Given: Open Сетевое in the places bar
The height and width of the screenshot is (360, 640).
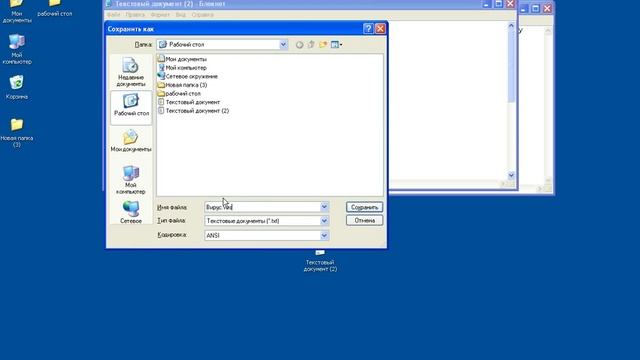Looking at the screenshot, I should point(131,212).
